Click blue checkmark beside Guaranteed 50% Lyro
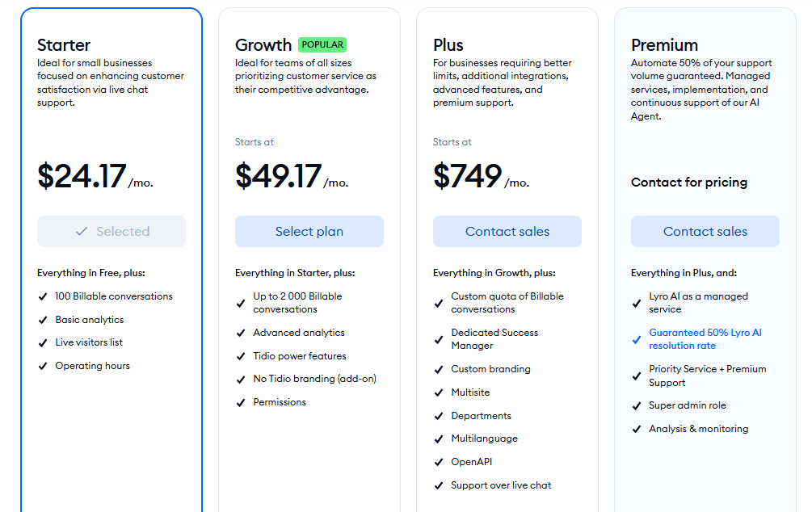The image size is (812, 512). 637,340
